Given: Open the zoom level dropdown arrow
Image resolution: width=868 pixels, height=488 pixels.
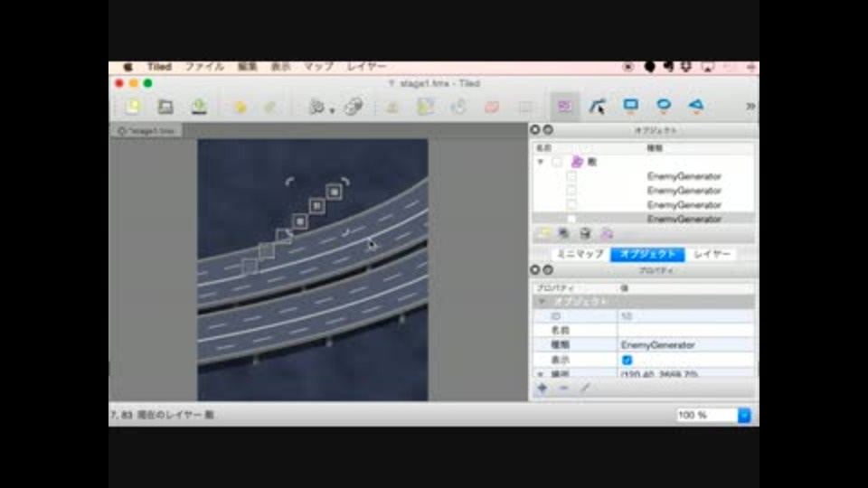Looking at the screenshot, I should pos(744,415).
